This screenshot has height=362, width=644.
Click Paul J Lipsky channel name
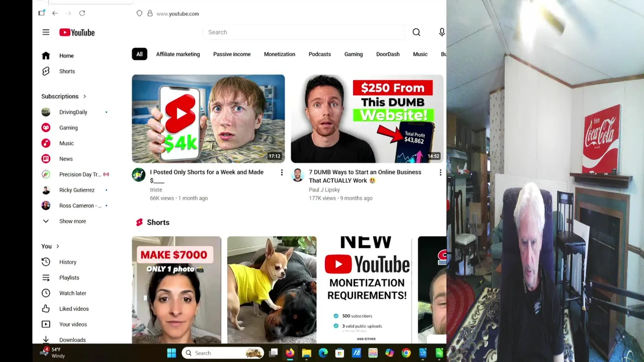point(324,190)
